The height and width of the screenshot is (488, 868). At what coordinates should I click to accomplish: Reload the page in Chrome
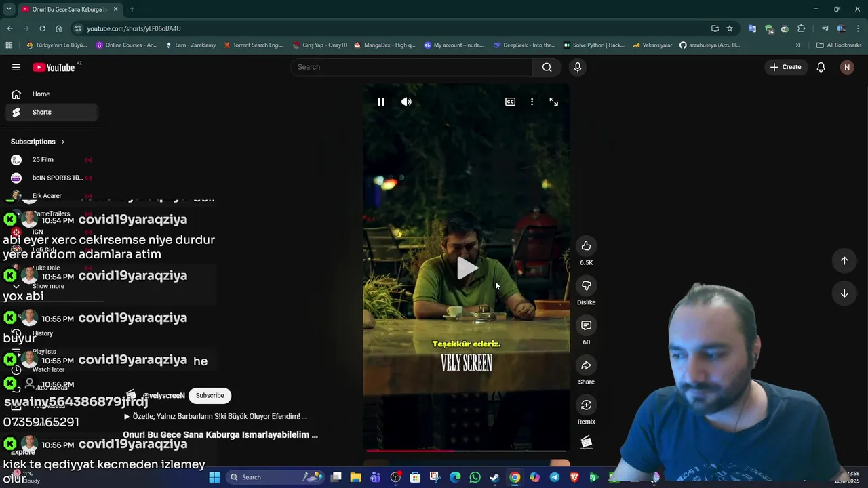click(42, 28)
